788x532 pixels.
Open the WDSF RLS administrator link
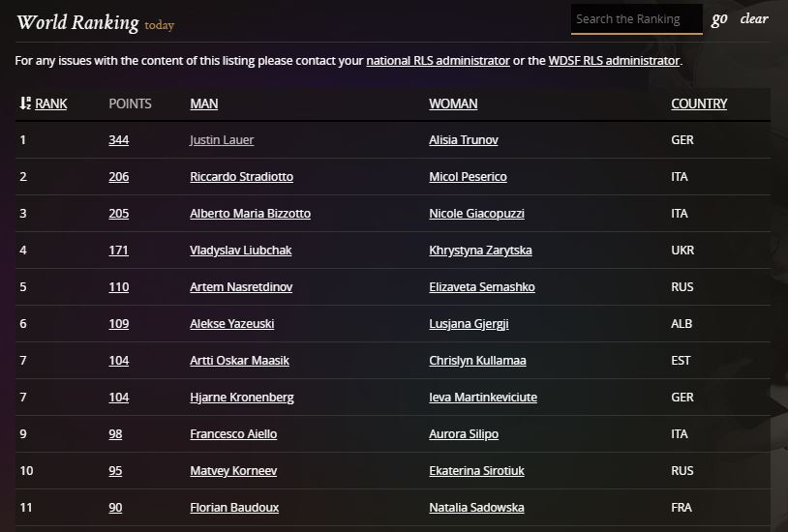click(614, 60)
